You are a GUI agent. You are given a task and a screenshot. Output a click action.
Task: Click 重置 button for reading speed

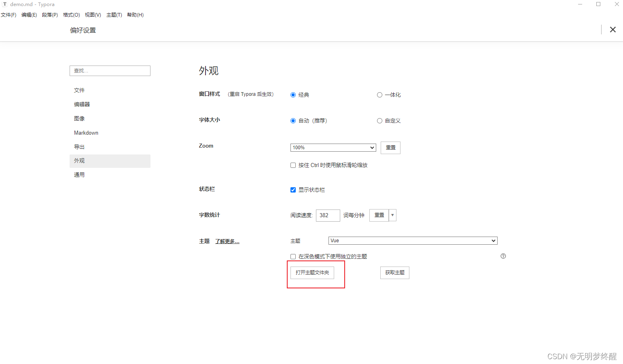[x=379, y=215]
